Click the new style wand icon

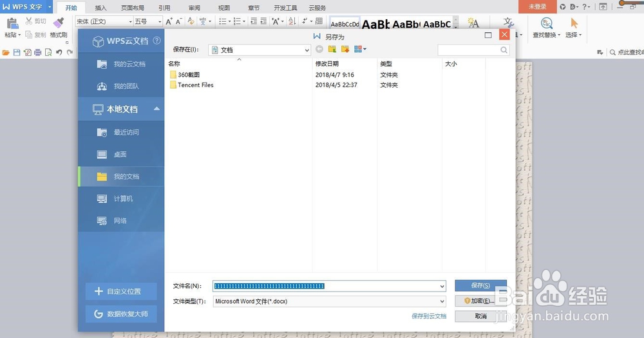473,23
